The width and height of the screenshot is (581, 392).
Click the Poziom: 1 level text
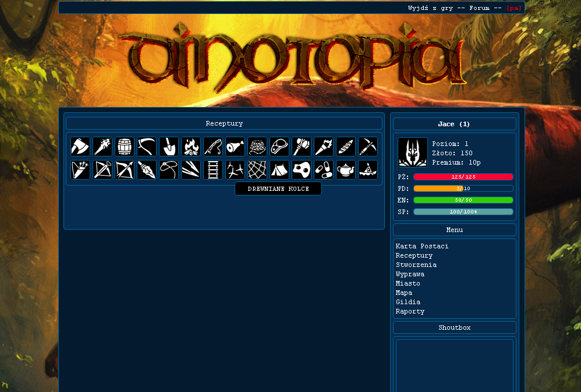(450, 144)
